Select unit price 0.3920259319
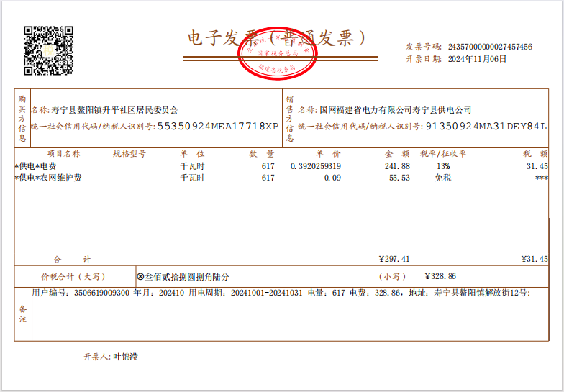This screenshot has height=392, width=564. pyautogui.click(x=315, y=166)
